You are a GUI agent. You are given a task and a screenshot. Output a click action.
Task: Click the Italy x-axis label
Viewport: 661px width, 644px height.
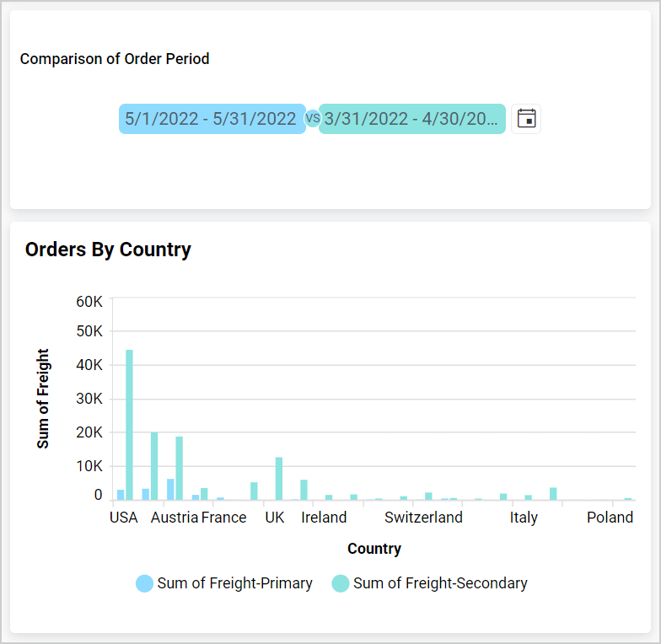pyautogui.click(x=524, y=518)
